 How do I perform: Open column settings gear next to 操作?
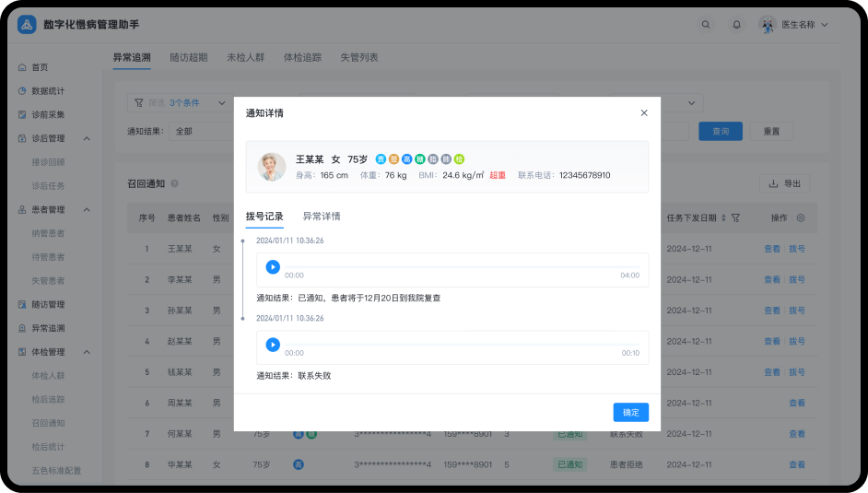point(801,218)
